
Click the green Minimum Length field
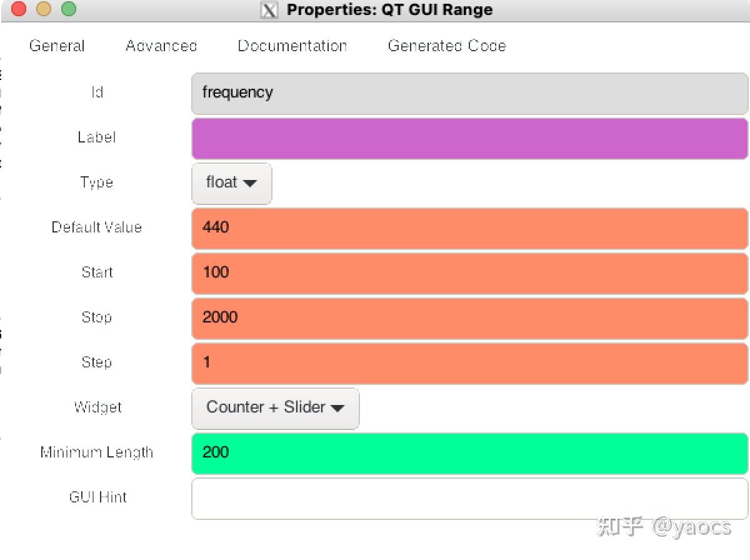(469, 453)
